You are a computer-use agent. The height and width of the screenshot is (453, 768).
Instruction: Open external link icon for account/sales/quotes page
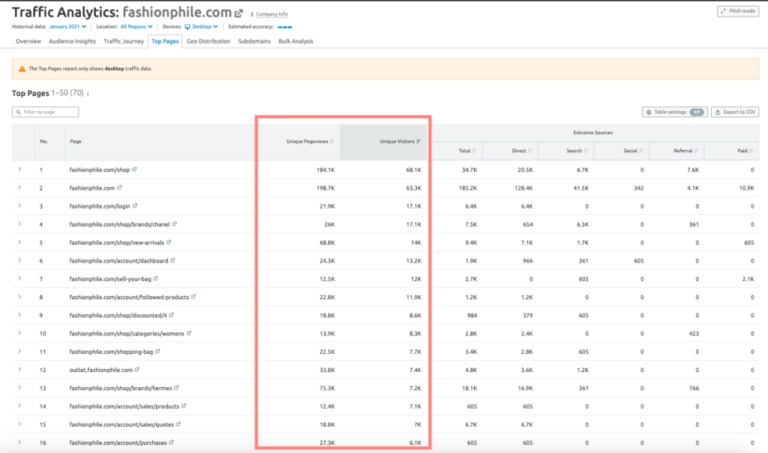[178, 424]
